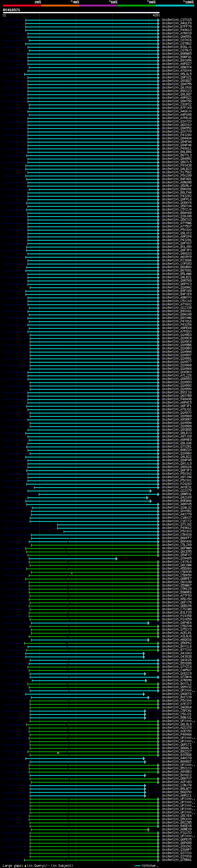Click the UniRef100_A4PU48 entry
Viewport: 197px width, 868px height.
[x=177, y=115]
